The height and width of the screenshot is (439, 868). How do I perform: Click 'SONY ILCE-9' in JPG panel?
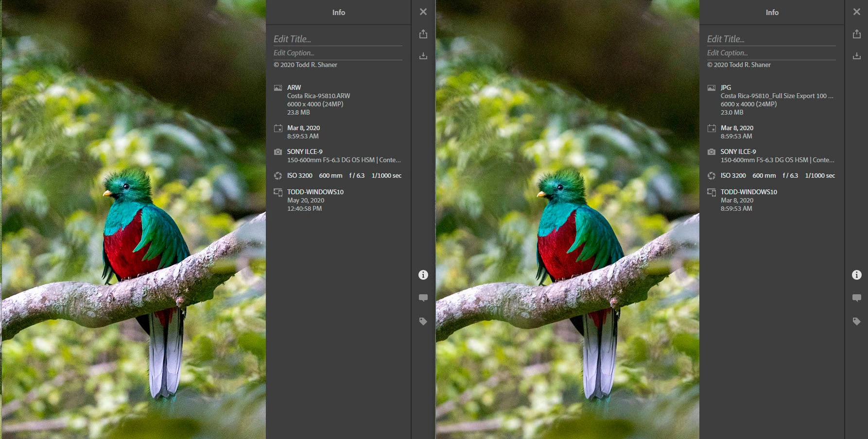[738, 152]
